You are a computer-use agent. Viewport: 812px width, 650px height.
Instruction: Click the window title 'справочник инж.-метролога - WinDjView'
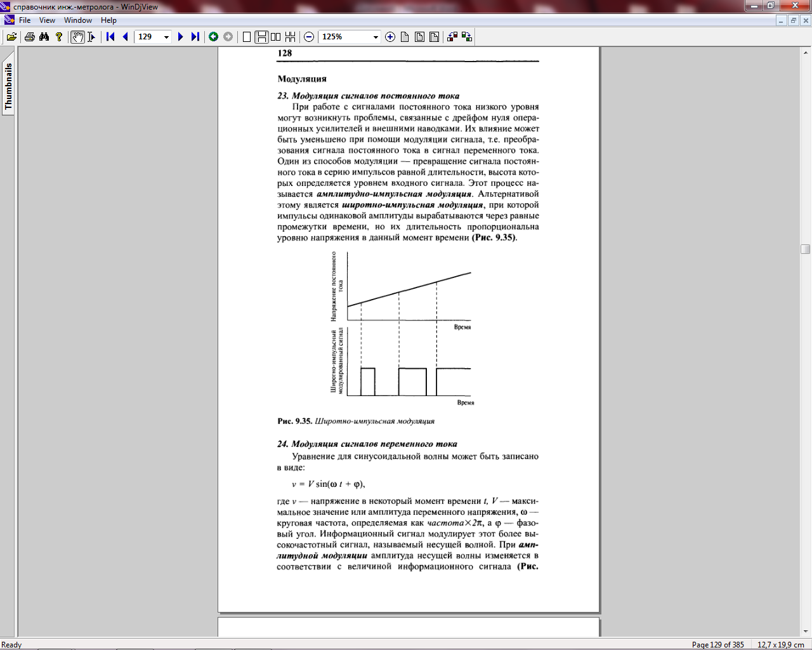pyautogui.click(x=86, y=7)
